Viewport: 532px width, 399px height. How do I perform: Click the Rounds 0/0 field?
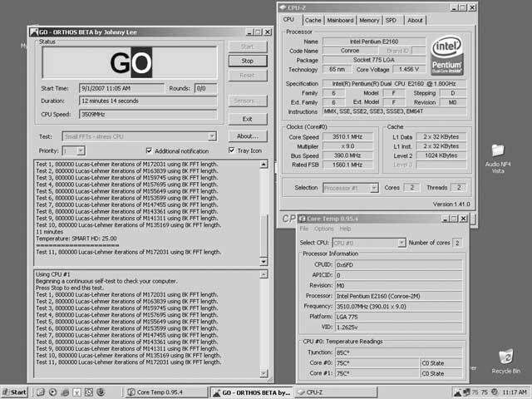pyautogui.click(x=205, y=88)
